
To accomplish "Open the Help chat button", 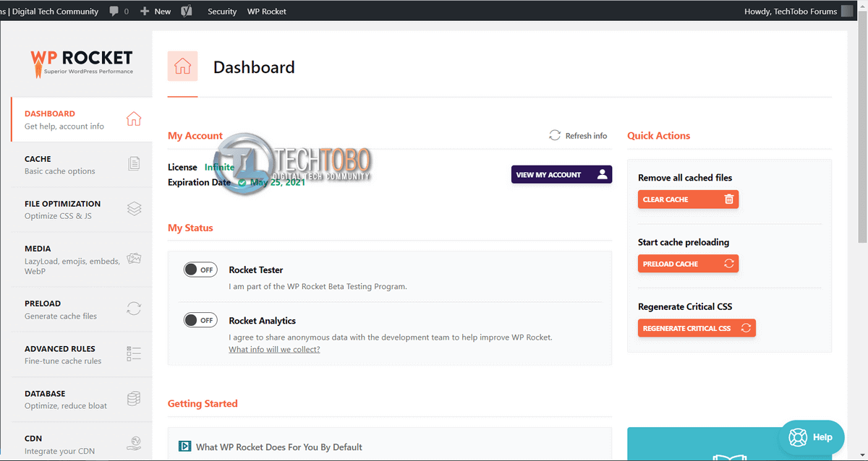I will [812, 437].
